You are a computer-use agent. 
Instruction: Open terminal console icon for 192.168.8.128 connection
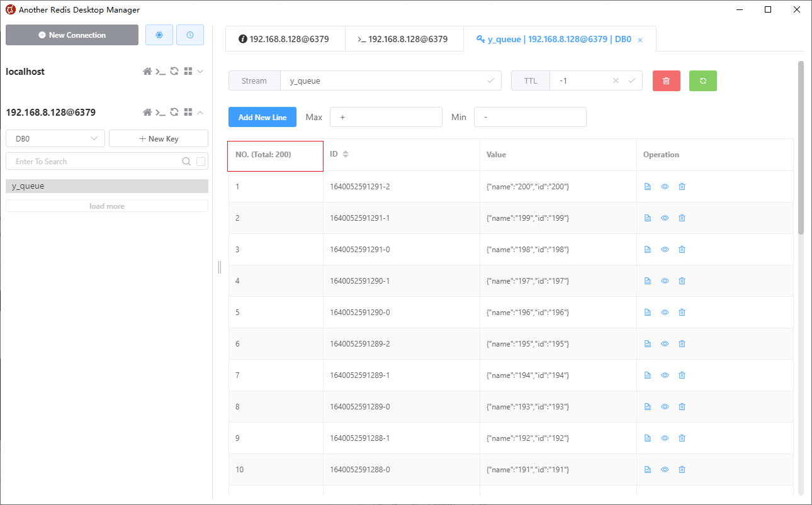click(161, 112)
